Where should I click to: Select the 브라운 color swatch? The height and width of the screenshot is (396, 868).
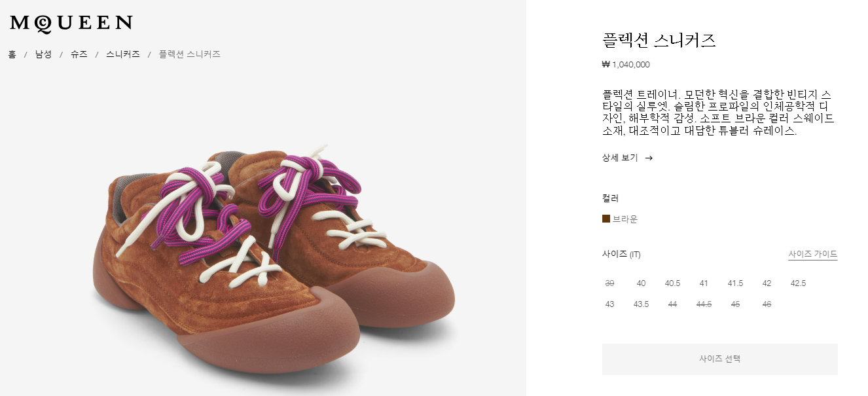(606, 219)
